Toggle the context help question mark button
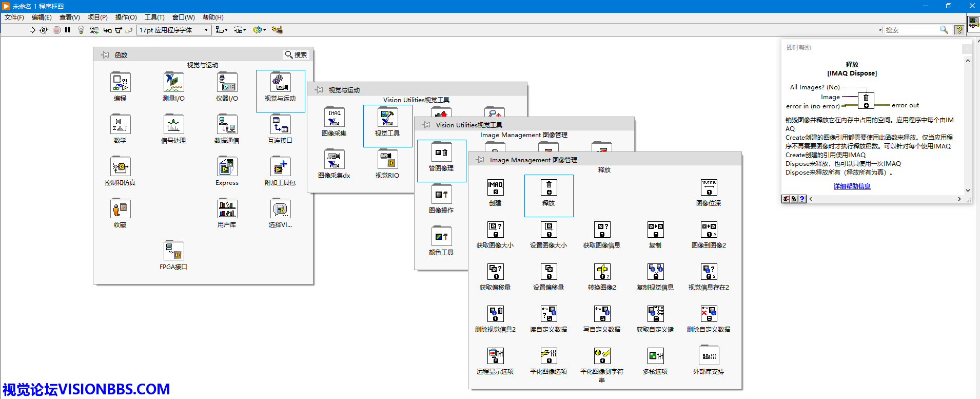The image size is (980, 399). click(x=958, y=30)
